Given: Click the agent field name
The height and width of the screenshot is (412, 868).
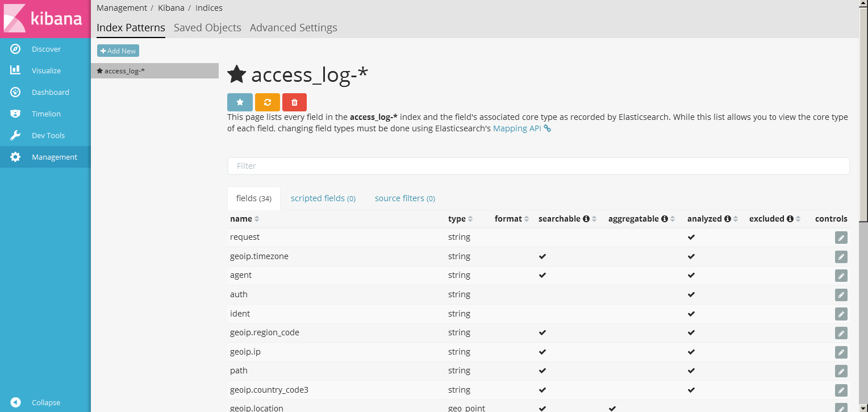Looking at the screenshot, I should [x=241, y=275].
